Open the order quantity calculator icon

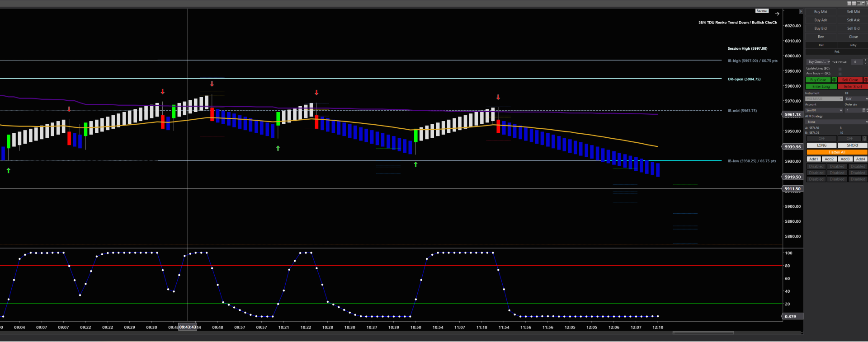(864, 110)
